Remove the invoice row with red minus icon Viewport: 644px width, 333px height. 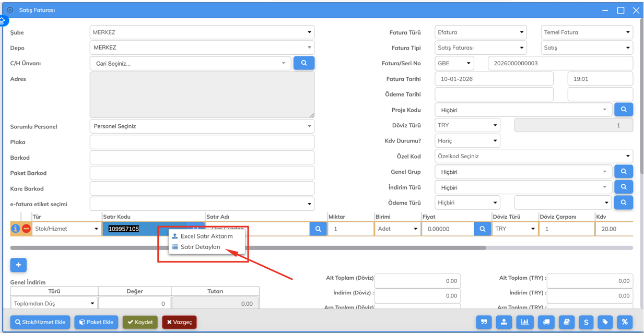(26, 229)
